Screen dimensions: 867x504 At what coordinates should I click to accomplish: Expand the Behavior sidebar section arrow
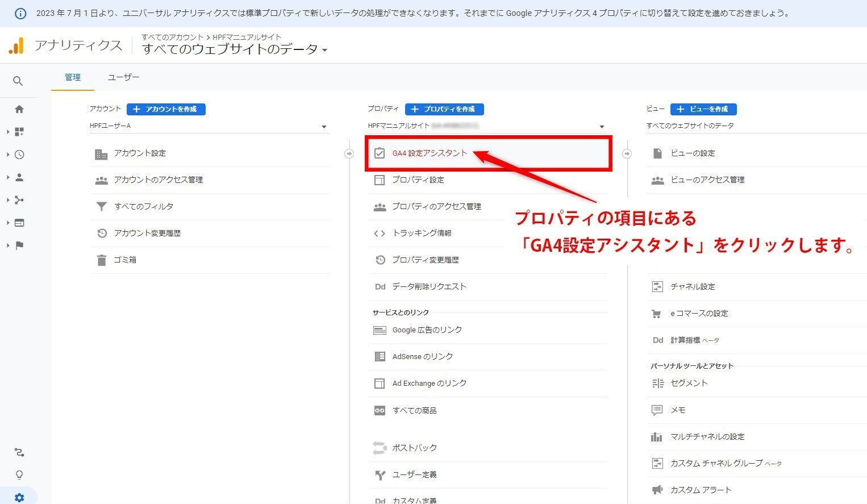[8, 223]
